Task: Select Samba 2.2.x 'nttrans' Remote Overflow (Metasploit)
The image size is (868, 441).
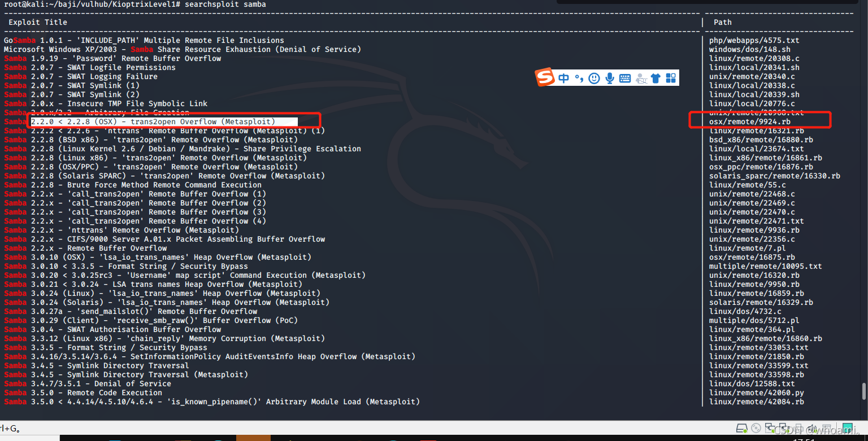Action: pyautogui.click(x=121, y=230)
